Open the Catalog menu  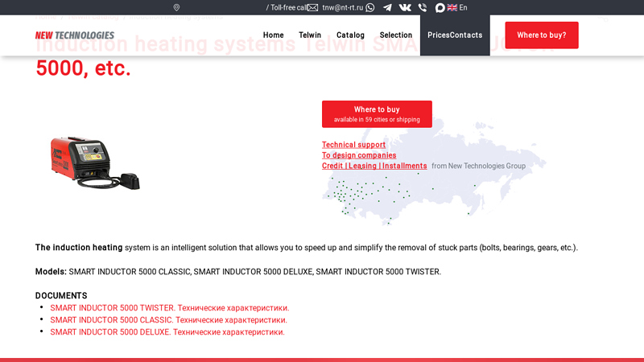(x=350, y=35)
